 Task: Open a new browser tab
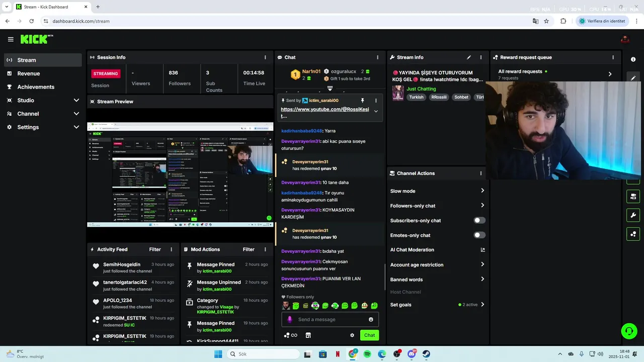pyautogui.click(x=98, y=7)
